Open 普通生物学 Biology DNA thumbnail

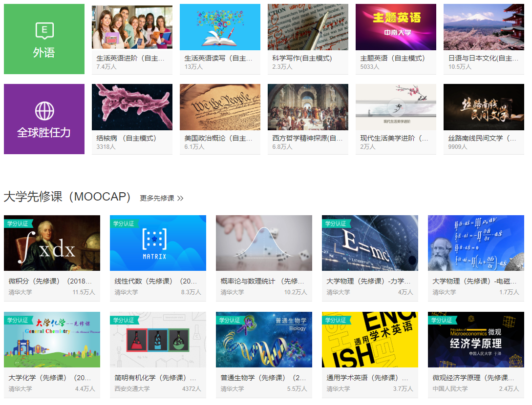(264, 340)
